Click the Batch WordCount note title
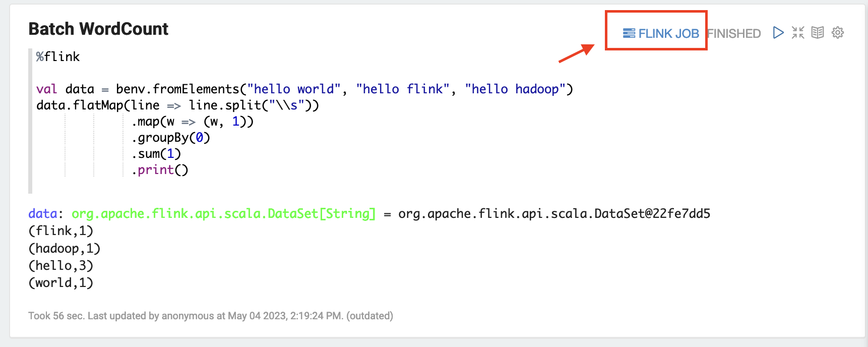 pos(98,29)
